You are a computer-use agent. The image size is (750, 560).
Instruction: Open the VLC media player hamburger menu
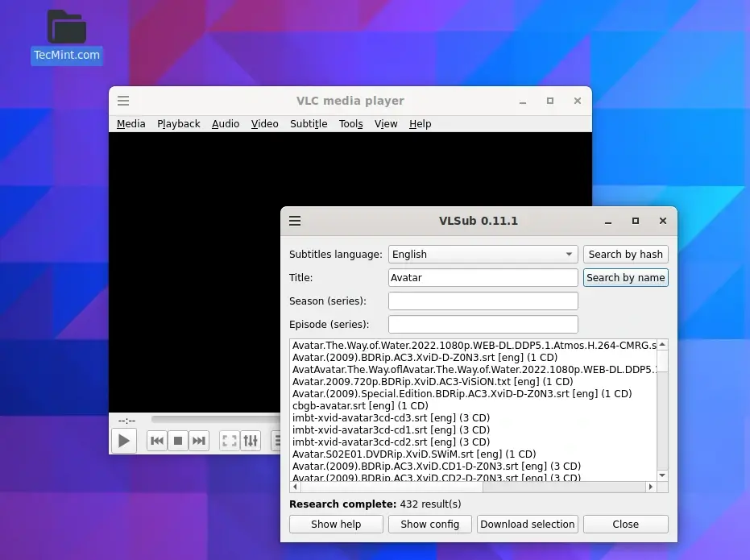coord(123,101)
